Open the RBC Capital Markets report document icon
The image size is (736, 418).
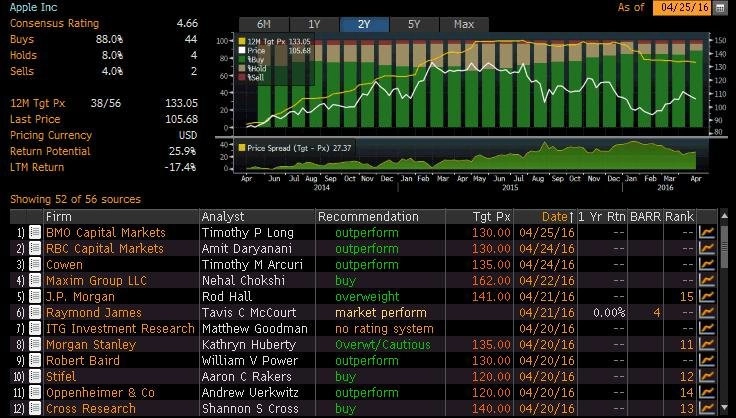click(x=35, y=248)
